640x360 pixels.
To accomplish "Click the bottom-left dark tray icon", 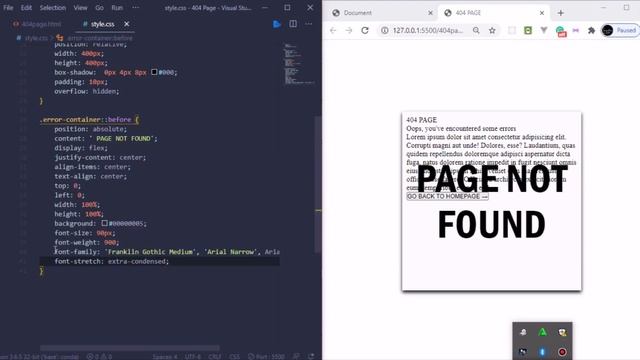I will 523,351.
